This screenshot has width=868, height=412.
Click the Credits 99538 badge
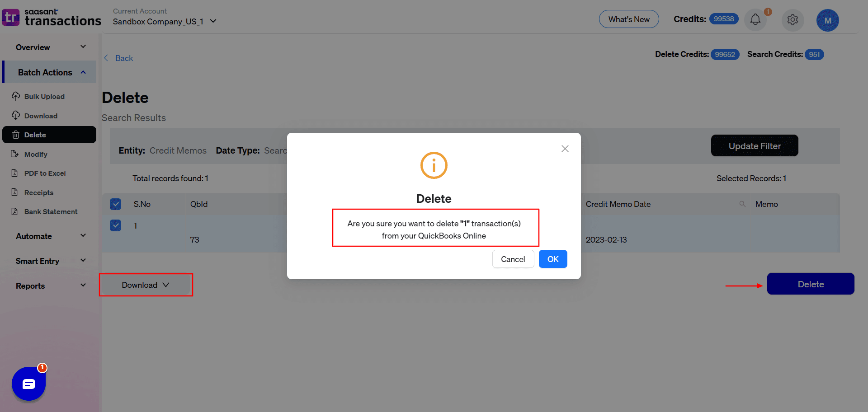[x=724, y=19]
